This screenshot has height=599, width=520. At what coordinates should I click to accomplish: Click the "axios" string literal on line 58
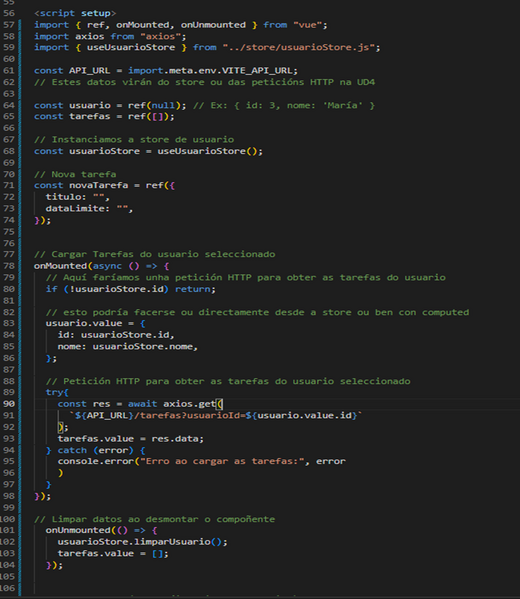pyautogui.click(x=160, y=36)
